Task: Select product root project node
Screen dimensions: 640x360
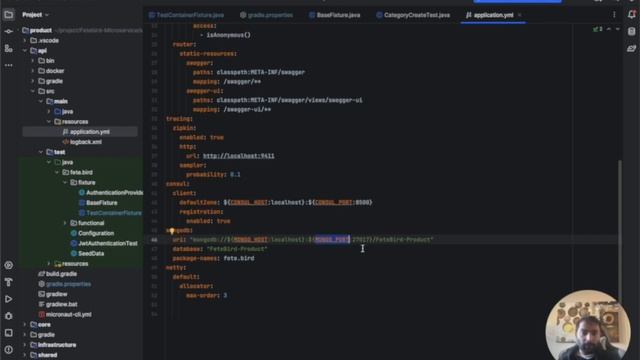Action: pos(41,30)
